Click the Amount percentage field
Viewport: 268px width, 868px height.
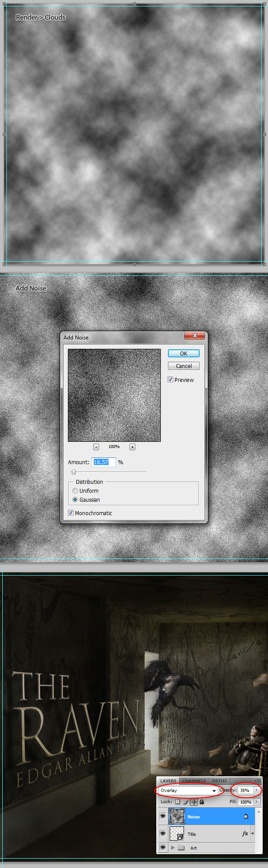[x=104, y=462]
